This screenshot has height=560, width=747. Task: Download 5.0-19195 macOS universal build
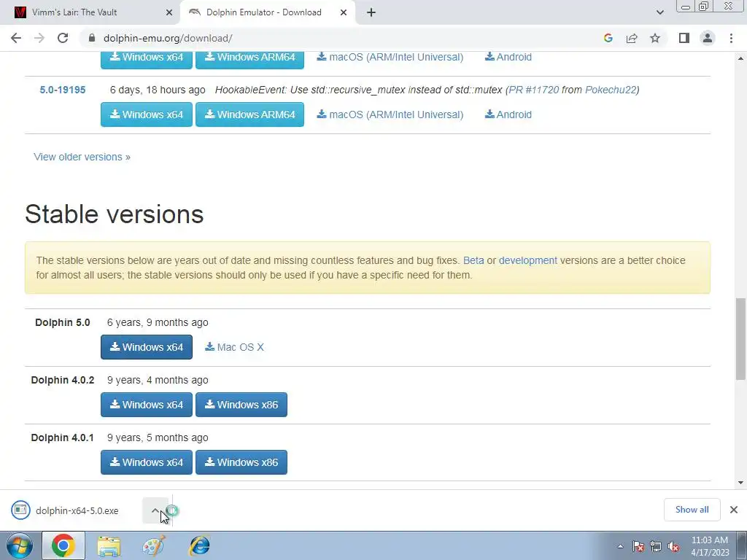click(x=390, y=114)
